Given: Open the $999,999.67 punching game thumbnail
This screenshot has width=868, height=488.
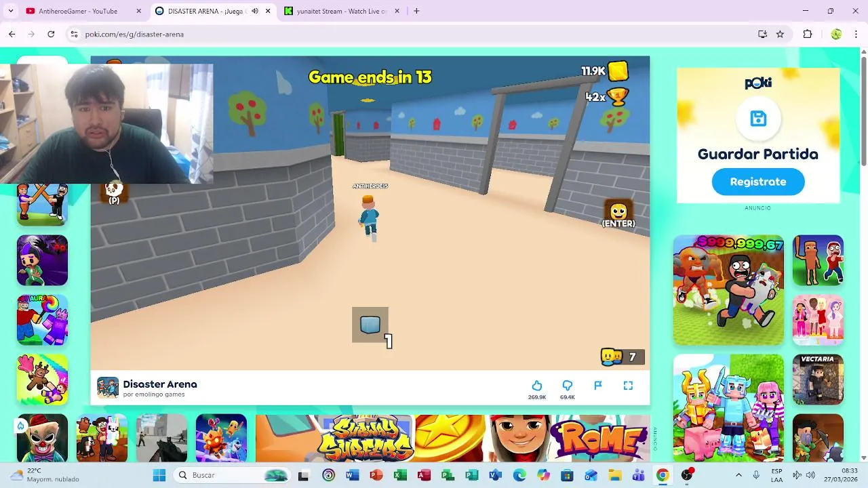Looking at the screenshot, I should pos(728,290).
